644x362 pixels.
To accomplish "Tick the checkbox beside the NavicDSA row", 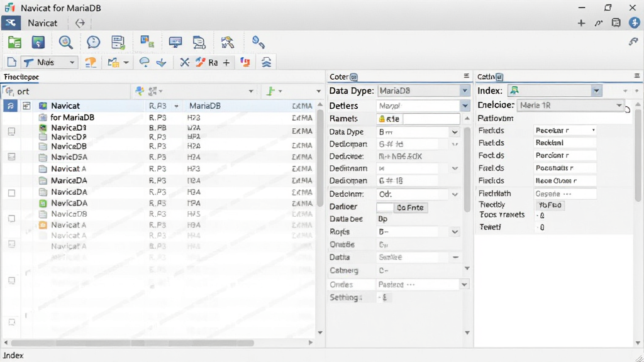I will (x=11, y=156).
